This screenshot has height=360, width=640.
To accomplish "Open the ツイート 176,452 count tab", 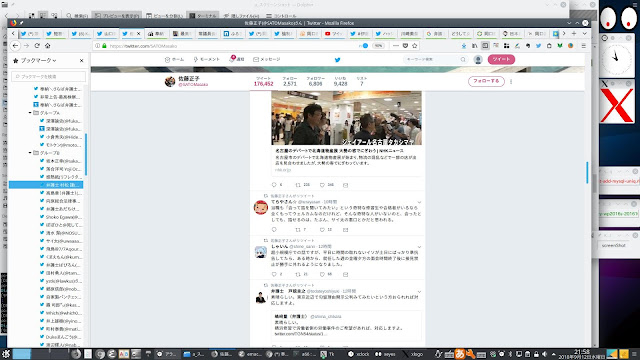I will click(x=263, y=81).
